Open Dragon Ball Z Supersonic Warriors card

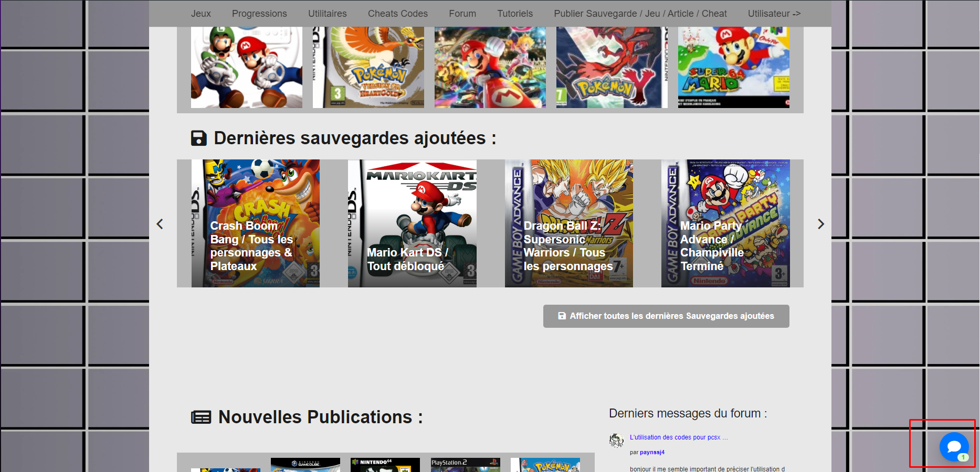click(x=569, y=223)
